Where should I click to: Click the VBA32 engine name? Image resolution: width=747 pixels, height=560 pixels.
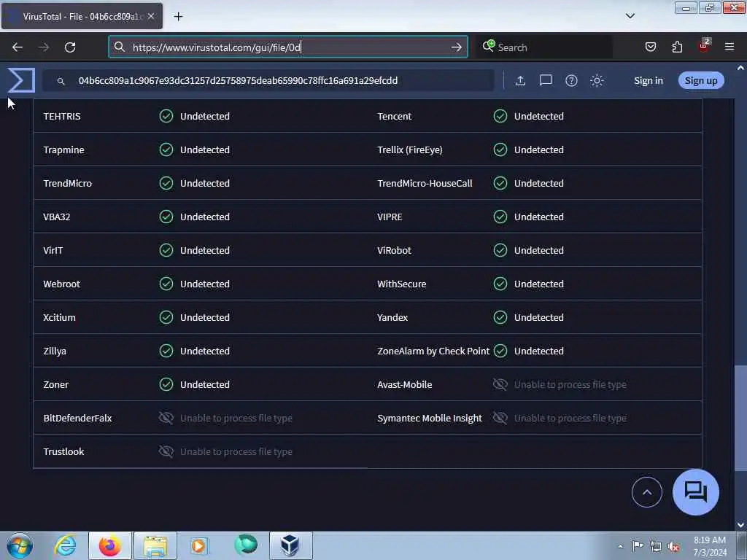[57, 217]
